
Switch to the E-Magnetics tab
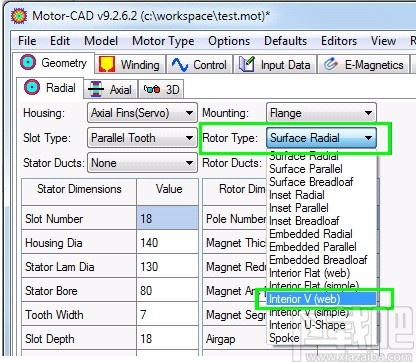tap(363, 64)
